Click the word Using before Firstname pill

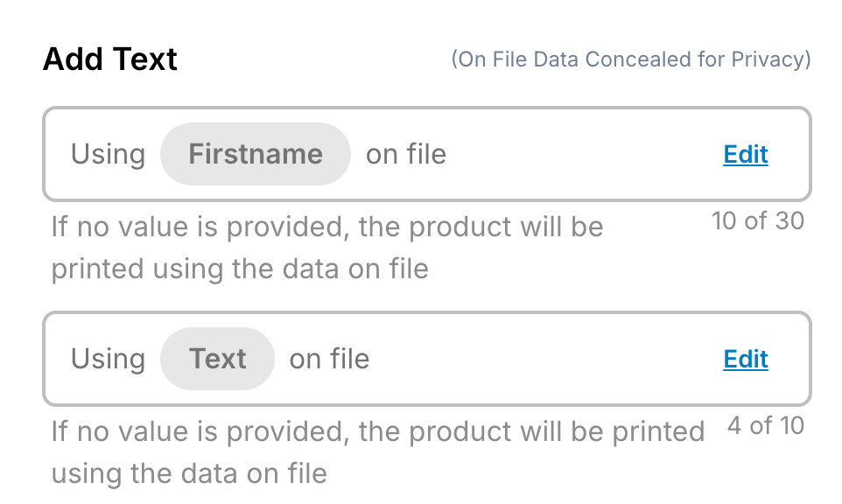click(108, 155)
